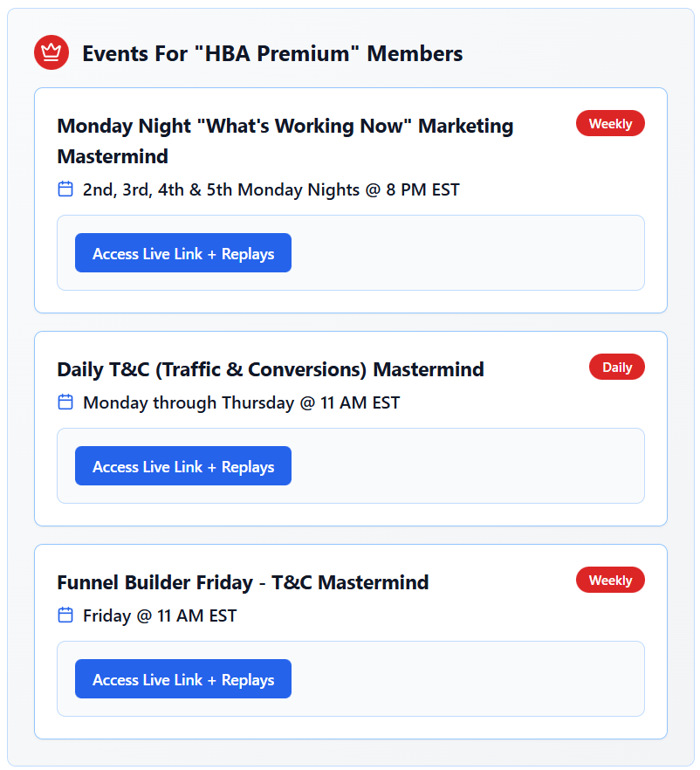The height and width of the screenshot is (770, 700).
Task: Click the Events For "HBA Premium" Members heading
Action: (x=272, y=53)
